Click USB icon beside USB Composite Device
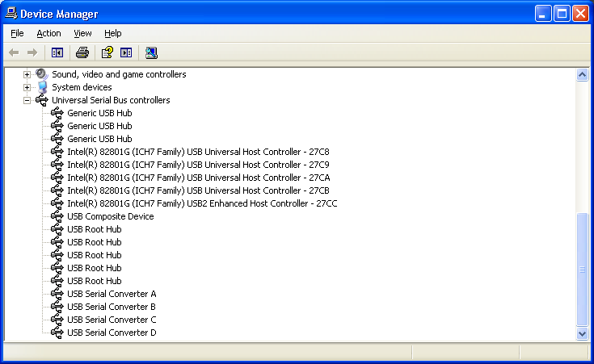This screenshot has width=594, height=364. pyautogui.click(x=57, y=216)
